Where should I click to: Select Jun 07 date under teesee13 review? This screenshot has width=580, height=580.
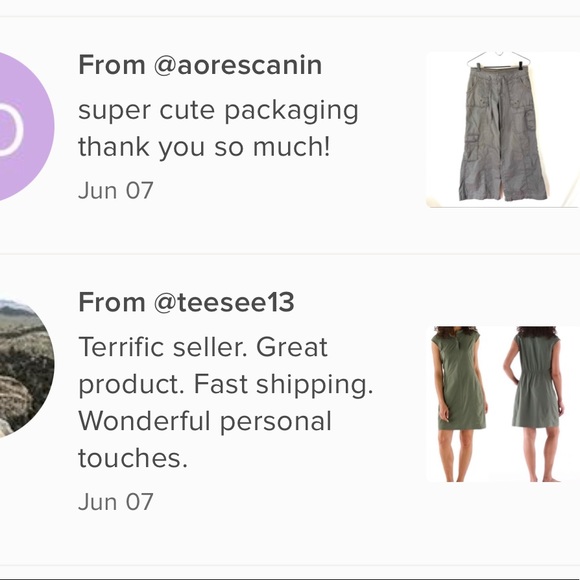click(x=116, y=502)
